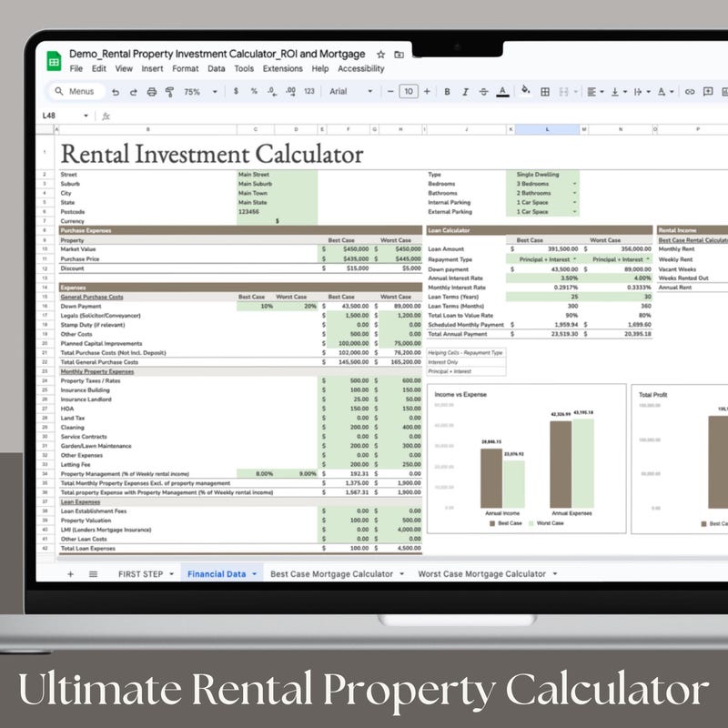Viewport: 728px width, 728px height.
Task: Click the Menus search button
Action: 75,92
